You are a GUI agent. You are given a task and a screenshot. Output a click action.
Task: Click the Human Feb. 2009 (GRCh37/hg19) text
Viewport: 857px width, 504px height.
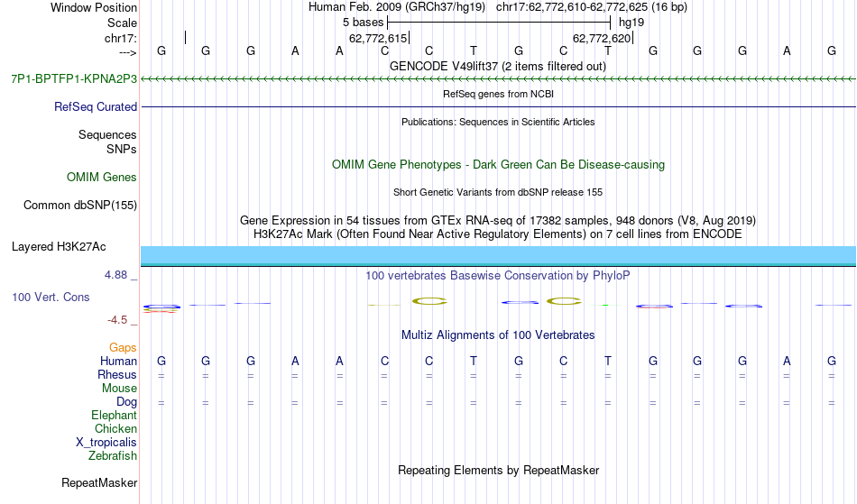(397, 7)
